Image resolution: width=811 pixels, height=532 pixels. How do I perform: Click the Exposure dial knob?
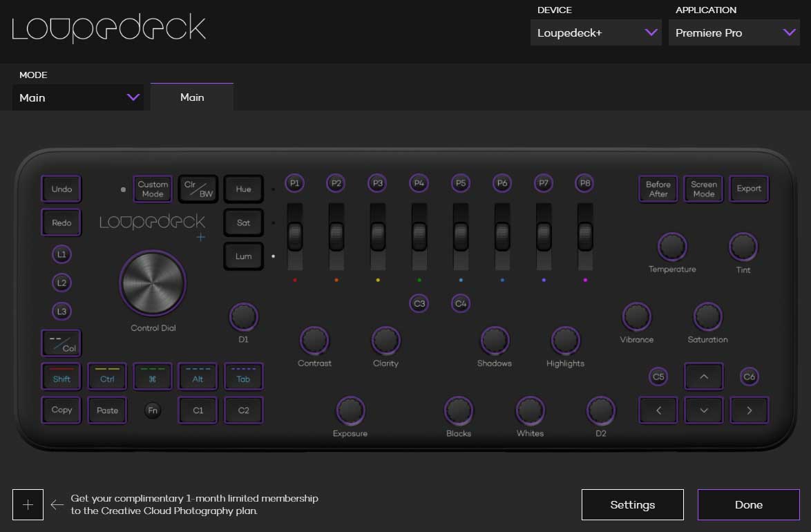point(350,410)
